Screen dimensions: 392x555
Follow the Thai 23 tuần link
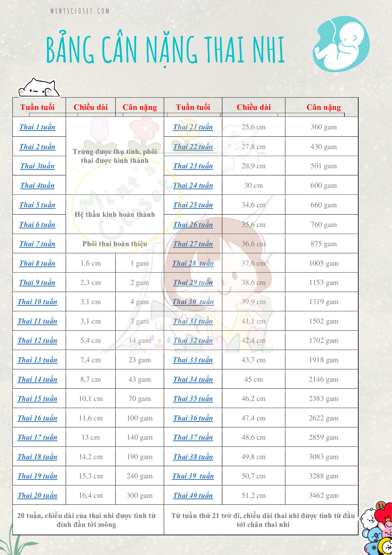pyautogui.click(x=193, y=166)
